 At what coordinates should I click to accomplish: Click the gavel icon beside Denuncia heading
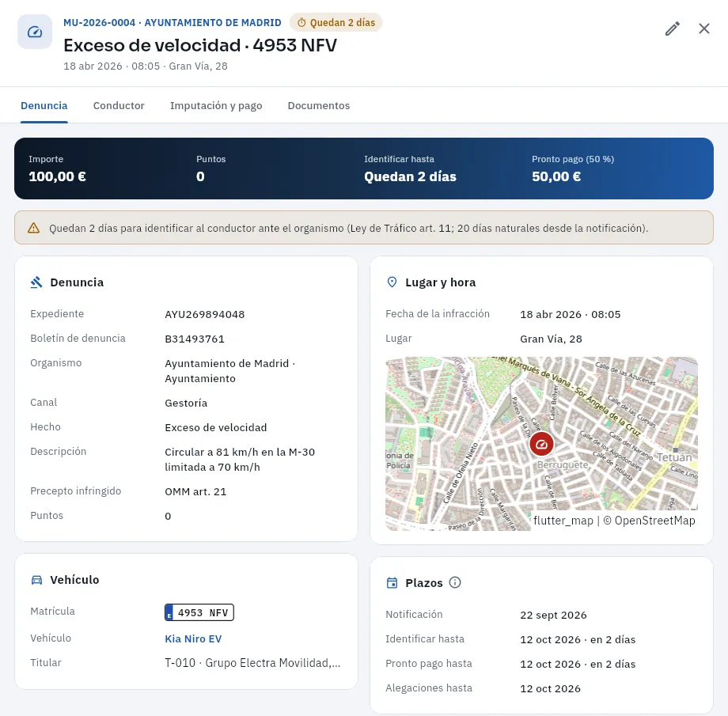tap(36, 282)
